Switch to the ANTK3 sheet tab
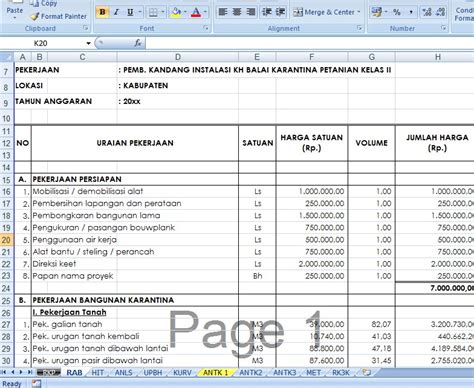The image size is (474, 388). [x=285, y=372]
